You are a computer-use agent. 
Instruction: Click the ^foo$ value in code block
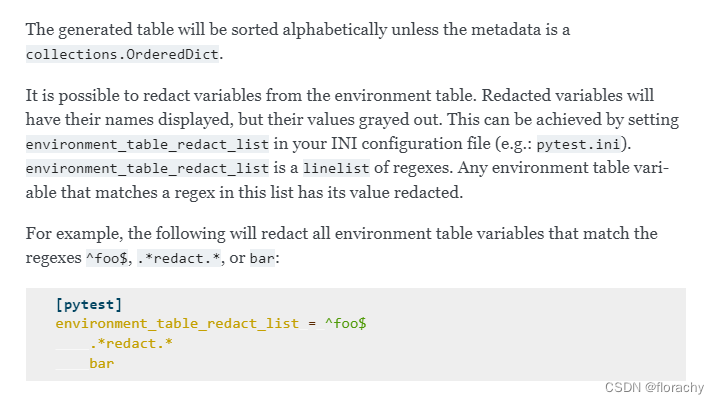(345, 324)
